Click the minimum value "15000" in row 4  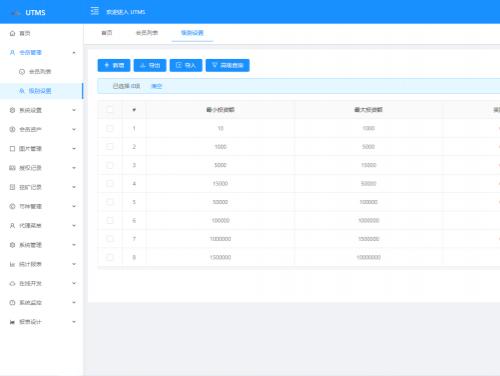(220, 184)
